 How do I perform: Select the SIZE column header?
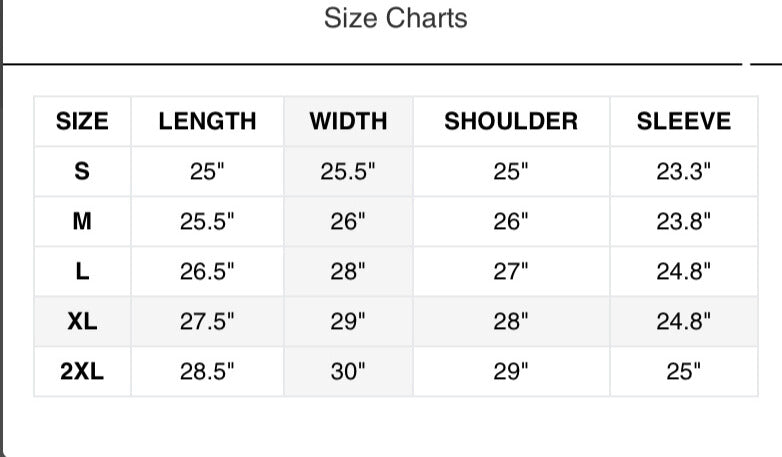pos(82,121)
